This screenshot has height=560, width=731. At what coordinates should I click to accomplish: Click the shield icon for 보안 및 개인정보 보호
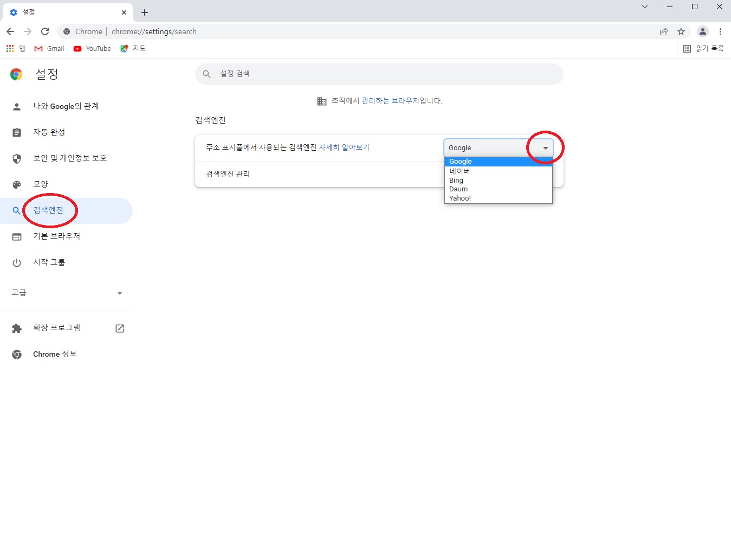coord(17,158)
